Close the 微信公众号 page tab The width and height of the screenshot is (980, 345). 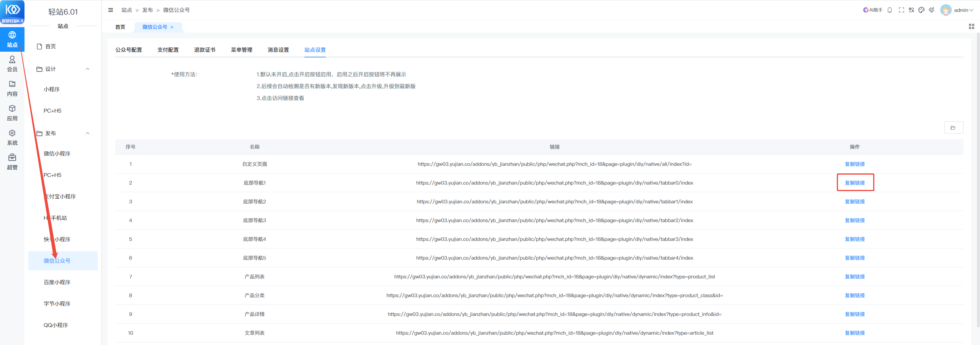click(x=172, y=27)
